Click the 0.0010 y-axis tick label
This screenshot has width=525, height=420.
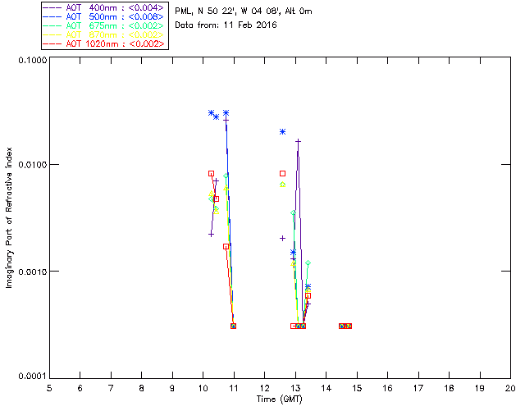pos(33,272)
